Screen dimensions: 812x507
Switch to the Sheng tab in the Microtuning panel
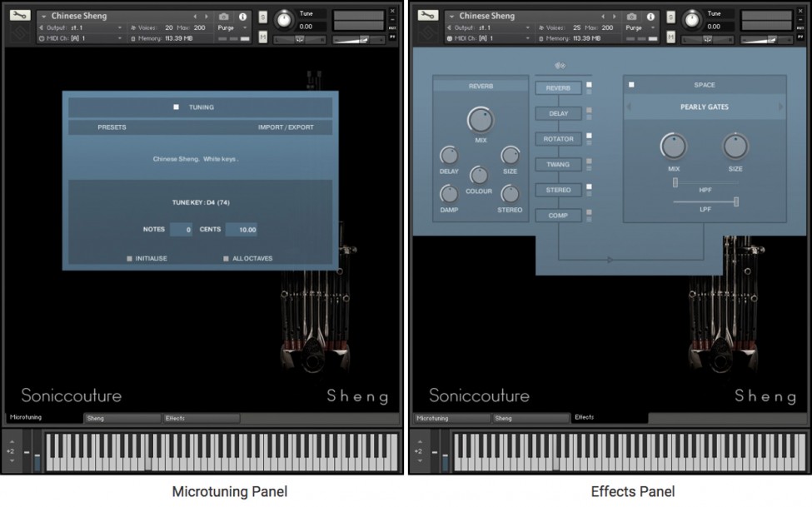click(121, 418)
